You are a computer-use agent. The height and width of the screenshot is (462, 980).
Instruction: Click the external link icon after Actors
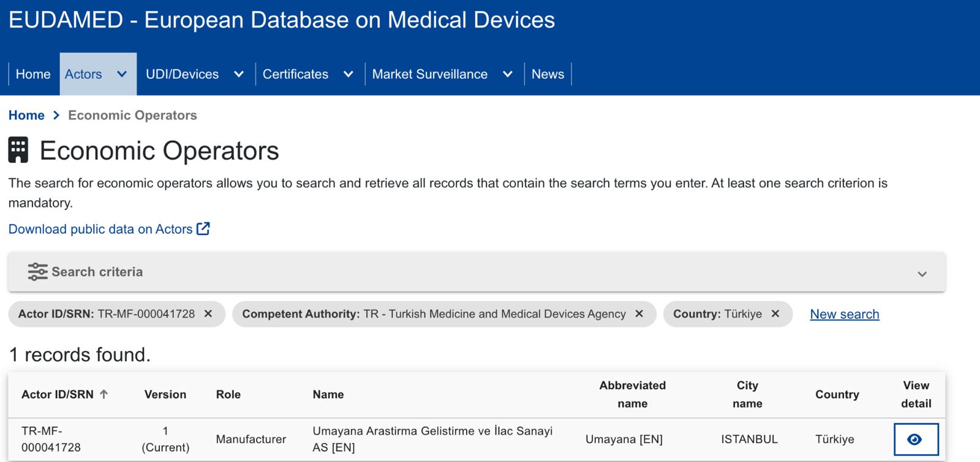coord(203,229)
